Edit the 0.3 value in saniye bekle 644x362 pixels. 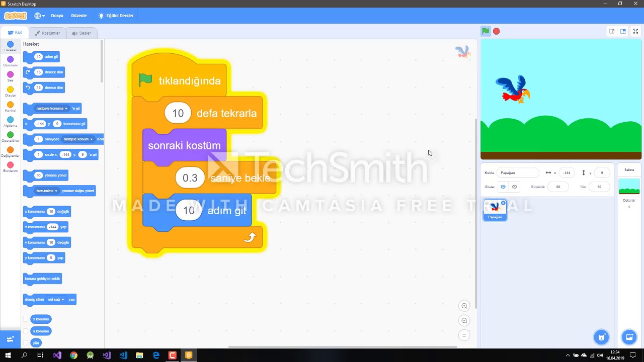pos(190,178)
